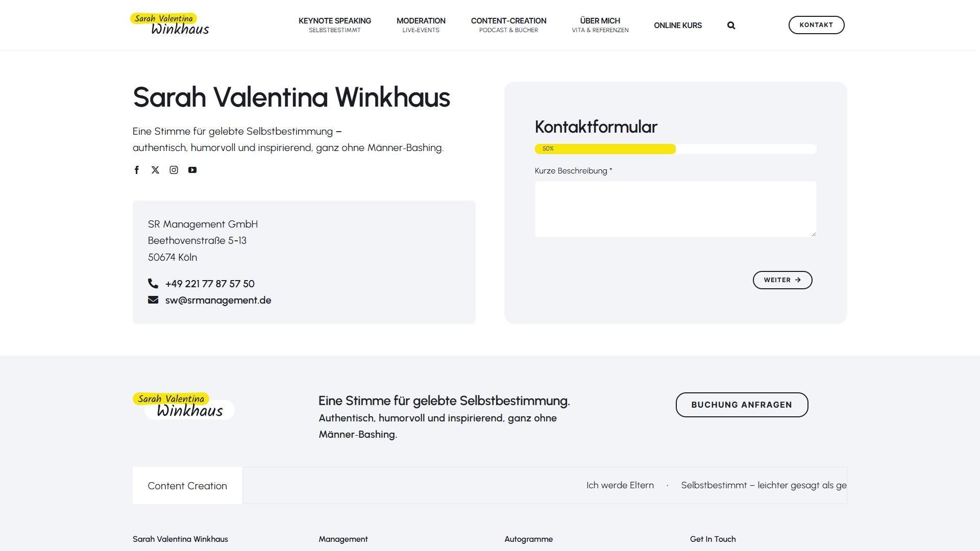Click the footer Winkhaus logo
Image resolution: width=980 pixels, height=551 pixels.
coord(183,406)
